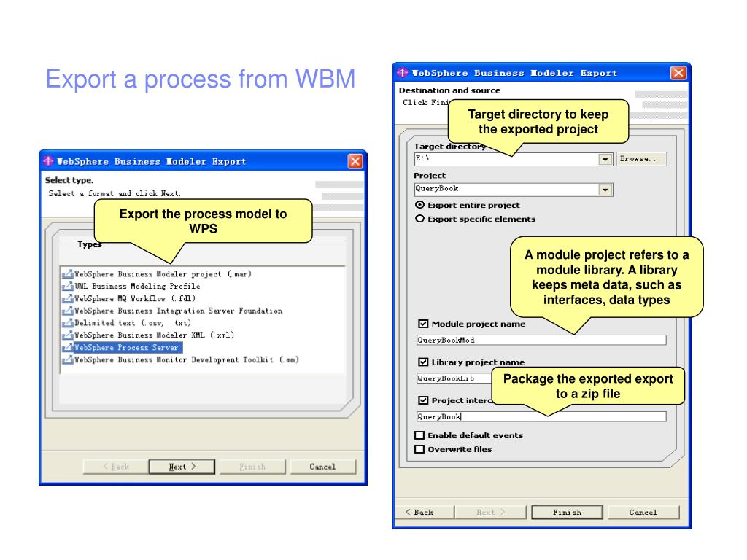This screenshot has width=747, height=560.
Task: Select Export entire project radio button
Action: click(x=419, y=205)
